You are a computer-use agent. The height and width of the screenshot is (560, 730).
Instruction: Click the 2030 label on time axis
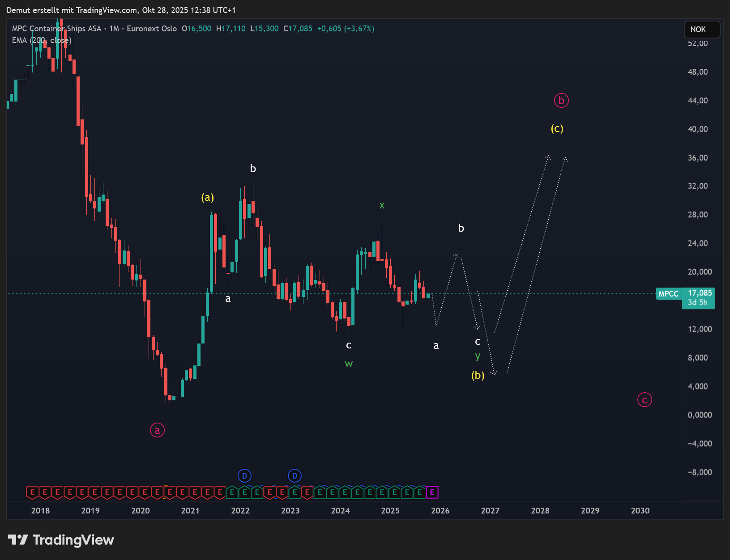tap(640, 511)
